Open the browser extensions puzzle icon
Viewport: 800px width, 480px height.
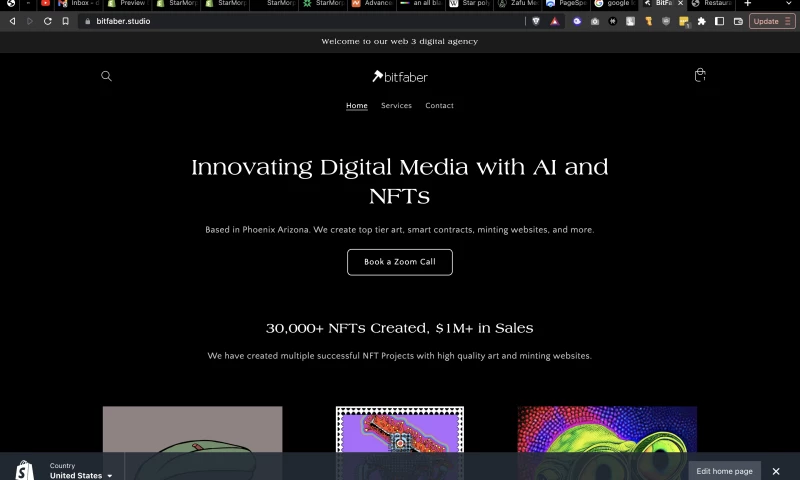pyautogui.click(x=701, y=21)
